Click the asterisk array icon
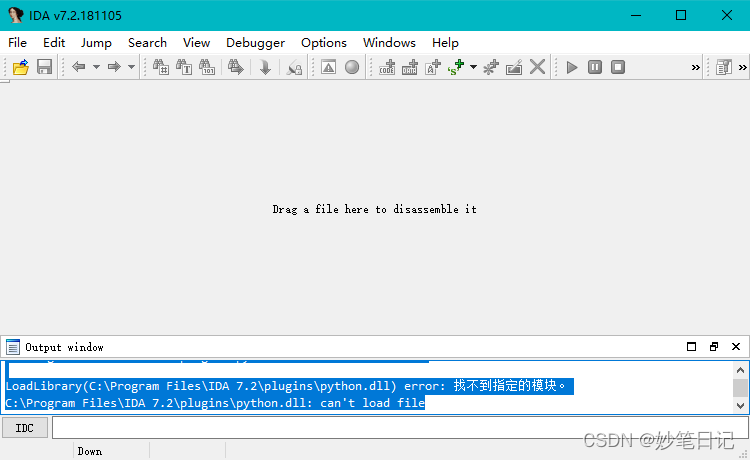The image size is (750, 460). [491, 67]
